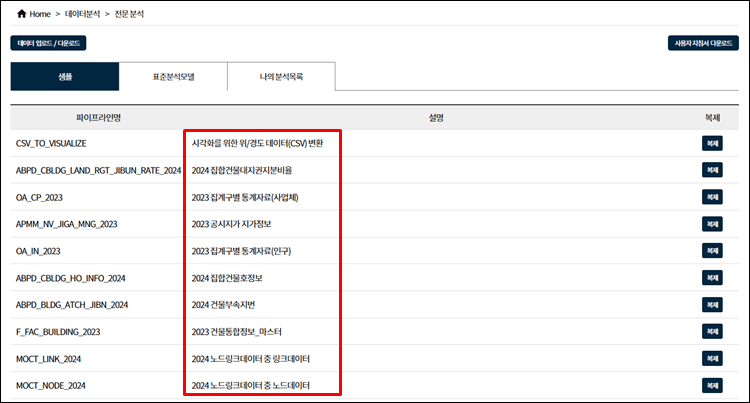This screenshot has height=403, width=750.
Task: Click description 2024 노드링크데이터 중 링크데이터
Action: pyautogui.click(x=251, y=359)
